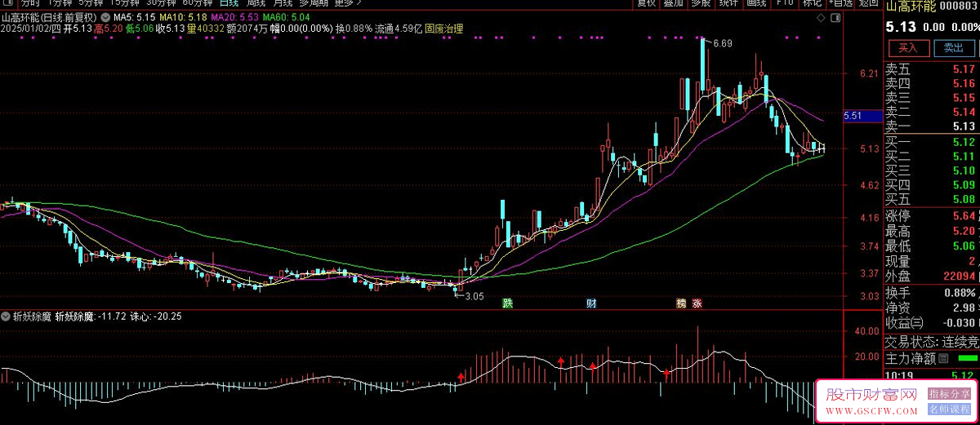Click the 返回 back button
The image size is (980, 425).
tap(868, 3)
